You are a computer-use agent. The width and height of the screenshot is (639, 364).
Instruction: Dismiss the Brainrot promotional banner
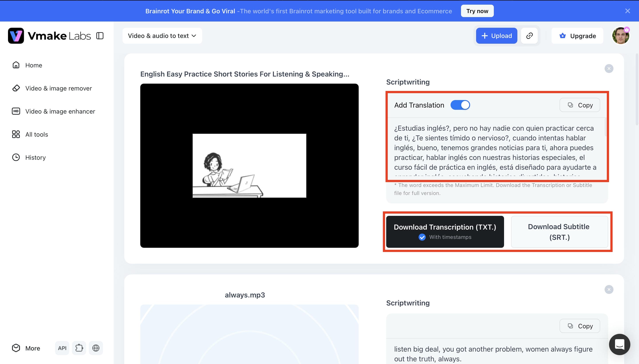pos(627,11)
